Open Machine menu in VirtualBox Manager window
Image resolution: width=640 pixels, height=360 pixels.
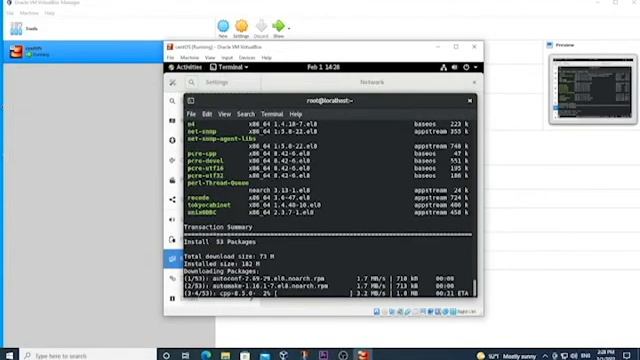(x=29, y=13)
